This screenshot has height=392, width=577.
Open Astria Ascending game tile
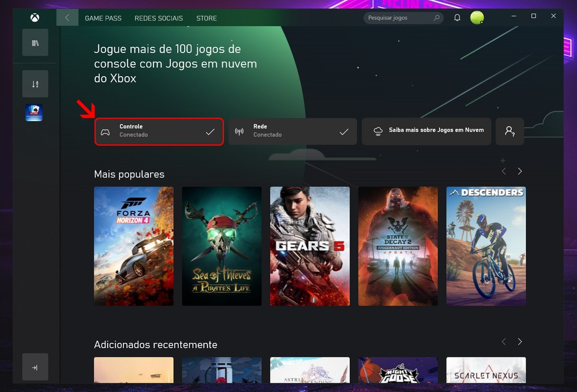point(310,370)
